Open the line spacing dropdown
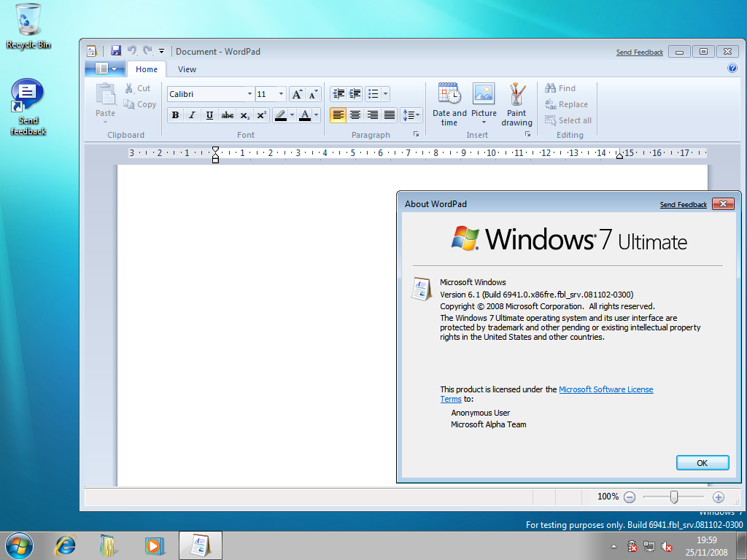747x560 pixels. coord(411,114)
